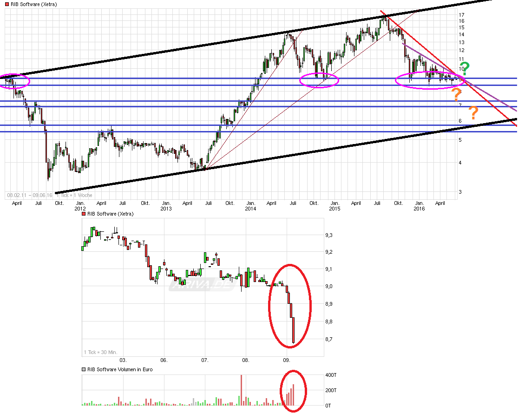518x420 pixels.
Task: Click the price label 3 on the weekly chart
Action: pos(460,192)
